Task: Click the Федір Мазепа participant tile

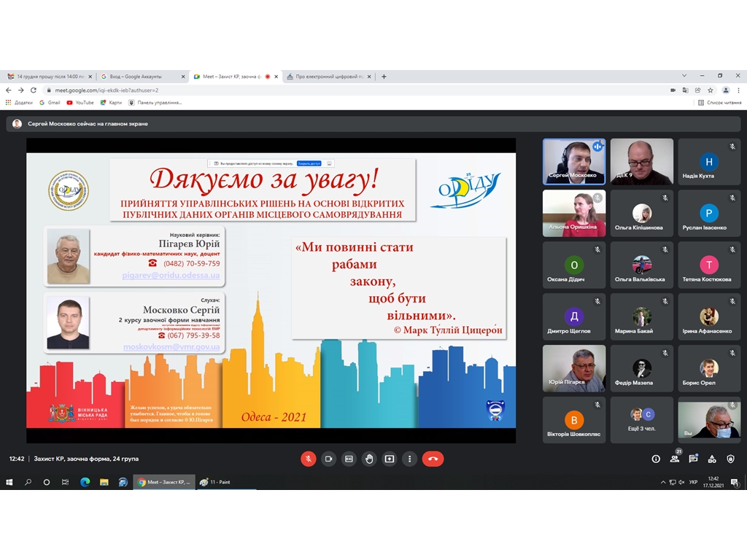Action: point(642,368)
